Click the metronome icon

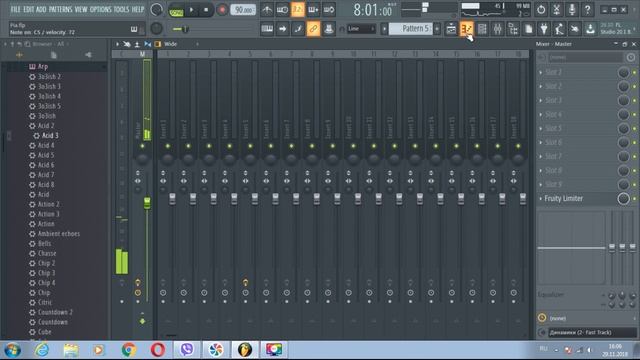coord(267,10)
